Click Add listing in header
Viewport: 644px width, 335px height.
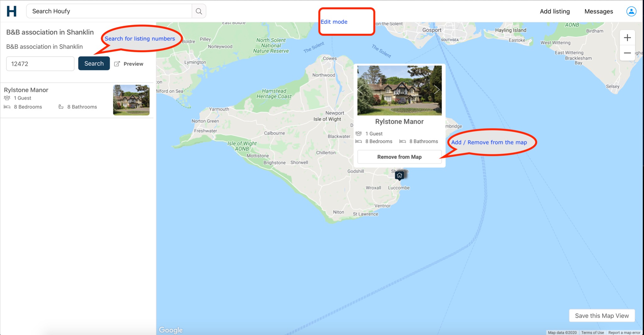click(x=555, y=11)
